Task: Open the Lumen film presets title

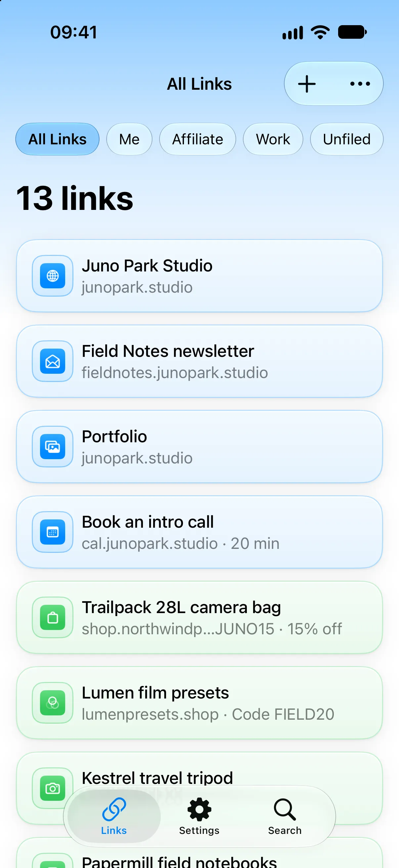Action: [155, 693]
